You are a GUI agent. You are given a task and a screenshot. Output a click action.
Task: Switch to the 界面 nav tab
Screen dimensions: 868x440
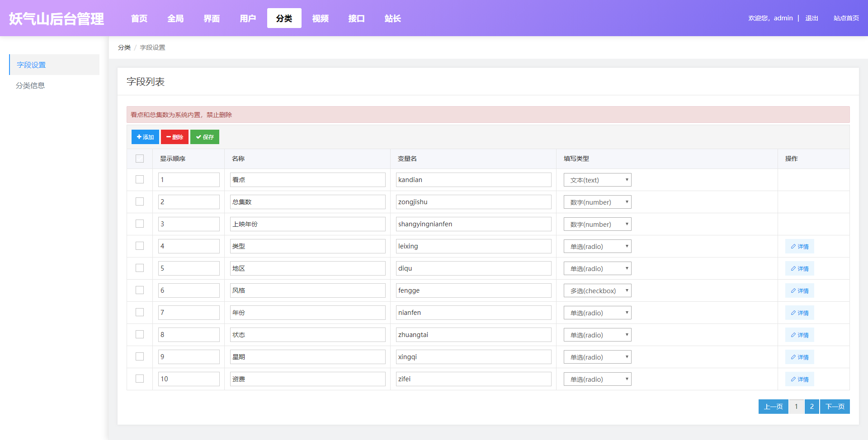(x=212, y=18)
